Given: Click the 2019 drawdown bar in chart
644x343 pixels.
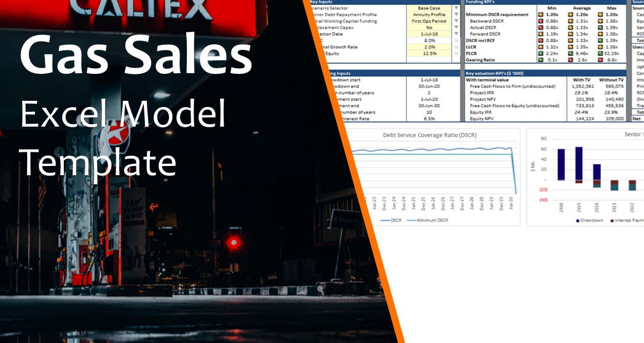Looking at the screenshot, I should point(579,164).
